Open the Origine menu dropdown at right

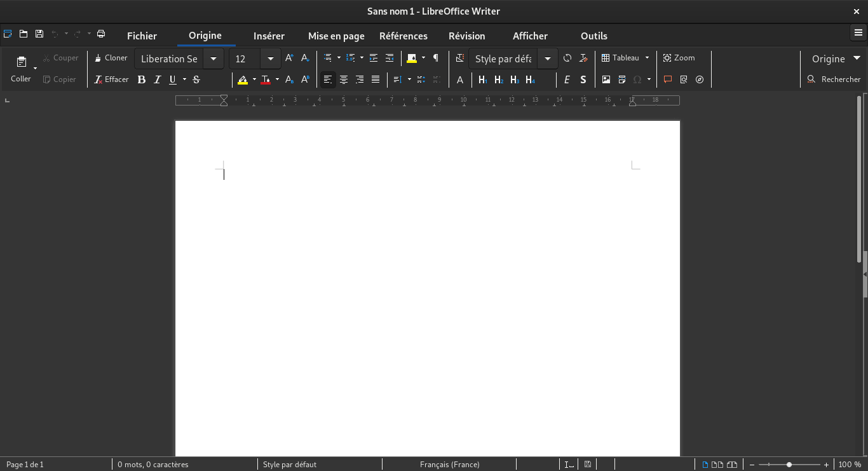[835, 58]
